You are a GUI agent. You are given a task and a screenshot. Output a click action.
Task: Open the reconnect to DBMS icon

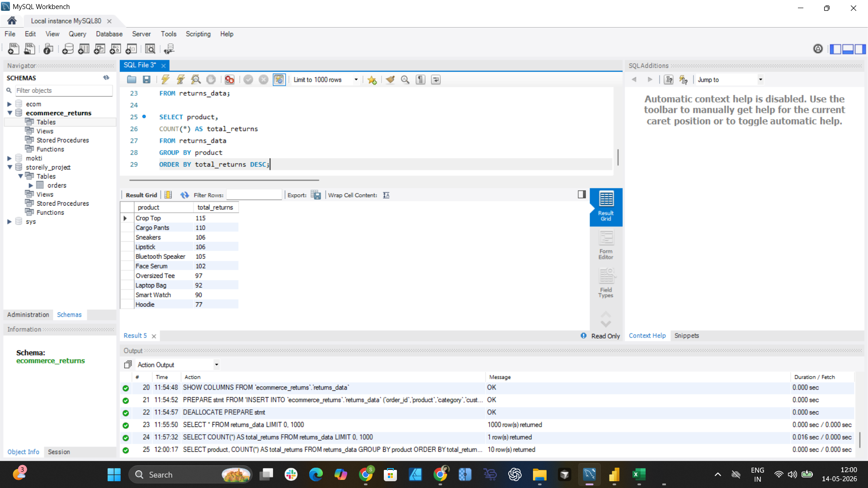click(169, 49)
